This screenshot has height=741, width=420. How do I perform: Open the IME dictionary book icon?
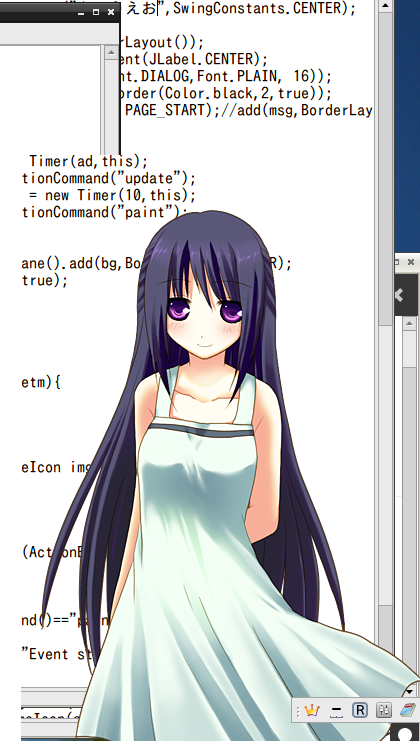pyautogui.click(x=408, y=710)
